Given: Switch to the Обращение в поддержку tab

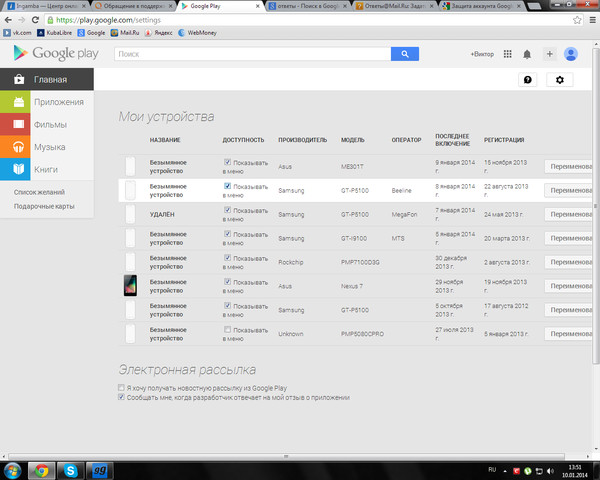Looking at the screenshot, I should [133, 6].
